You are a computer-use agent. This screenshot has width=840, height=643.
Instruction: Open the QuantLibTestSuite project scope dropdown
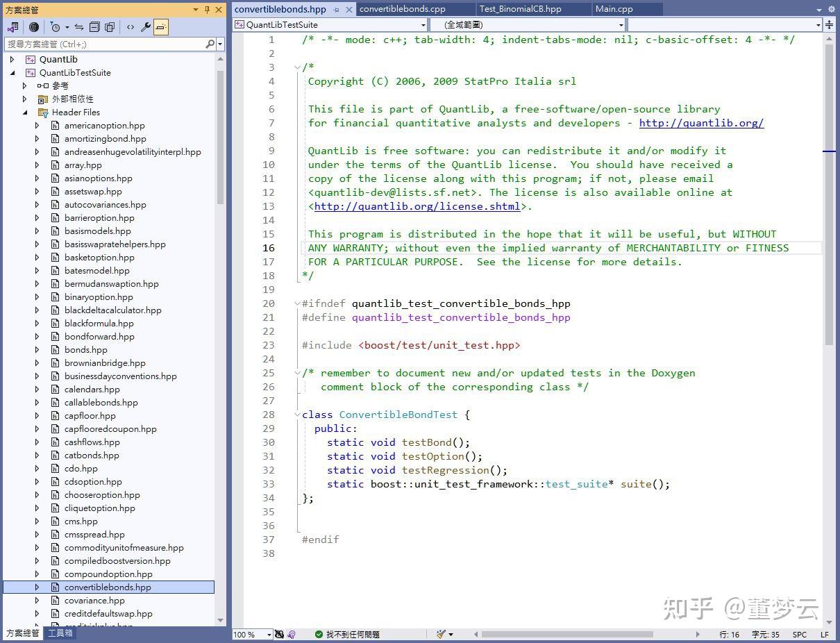click(x=423, y=25)
